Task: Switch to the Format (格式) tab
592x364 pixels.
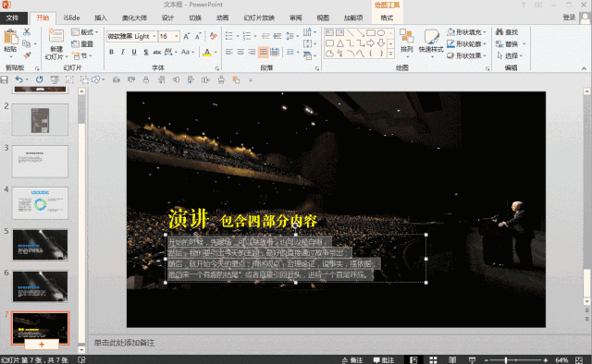Action: tap(387, 18)
